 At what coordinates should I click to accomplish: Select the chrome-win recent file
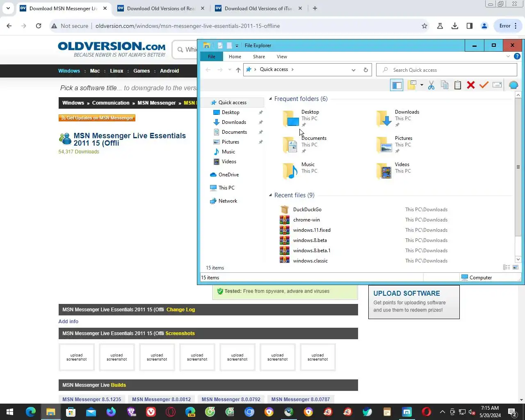[306, 220]
